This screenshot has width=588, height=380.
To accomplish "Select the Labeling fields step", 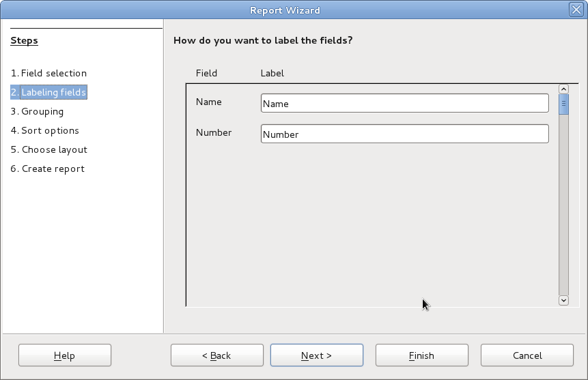I will point(48,92).
